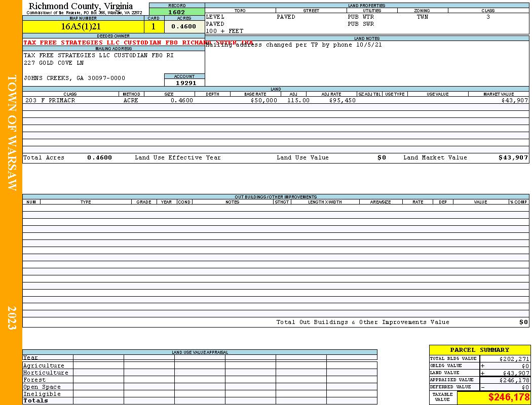
Task: Click the adjustment value 115.00
Action: point(298,100)
